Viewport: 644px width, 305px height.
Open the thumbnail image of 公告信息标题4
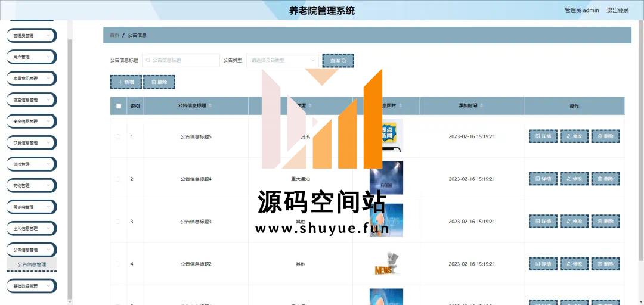386,178
